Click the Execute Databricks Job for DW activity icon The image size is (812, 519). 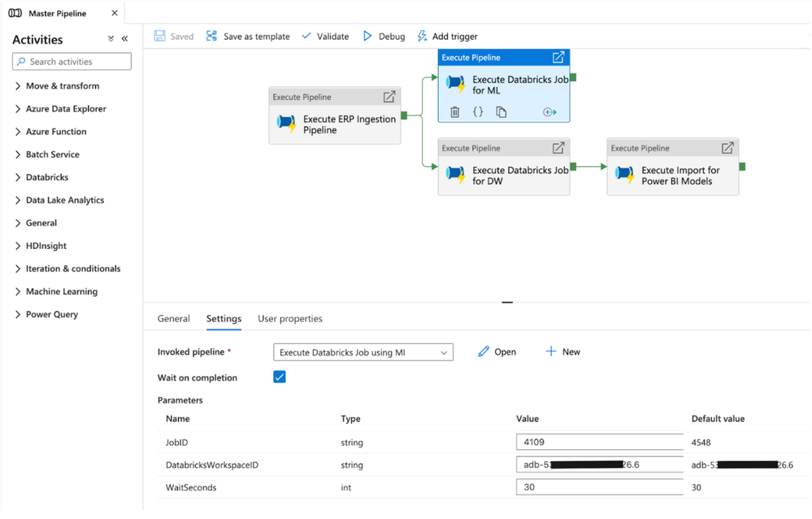click(456, 175)
